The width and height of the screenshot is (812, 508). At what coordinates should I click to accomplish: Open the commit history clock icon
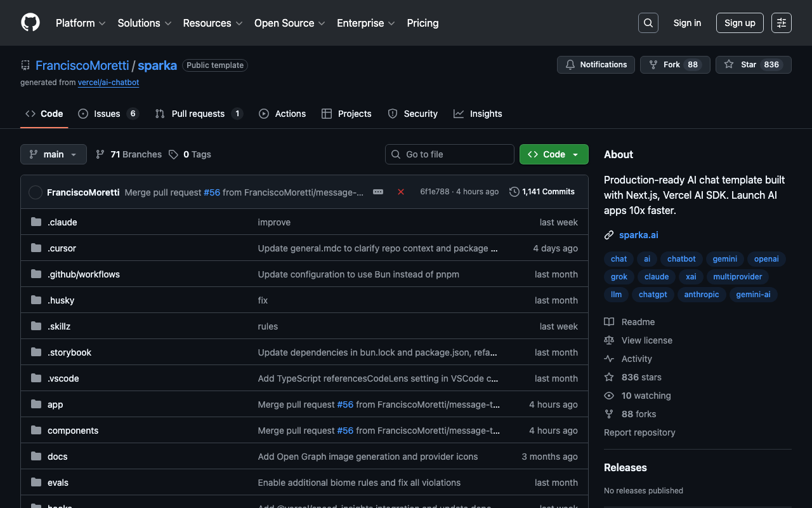pos(514,192)
